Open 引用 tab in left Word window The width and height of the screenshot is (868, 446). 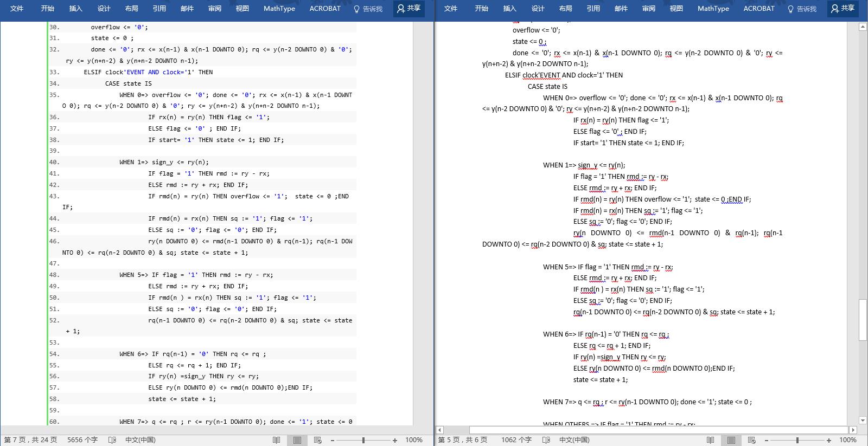(159, 8)
